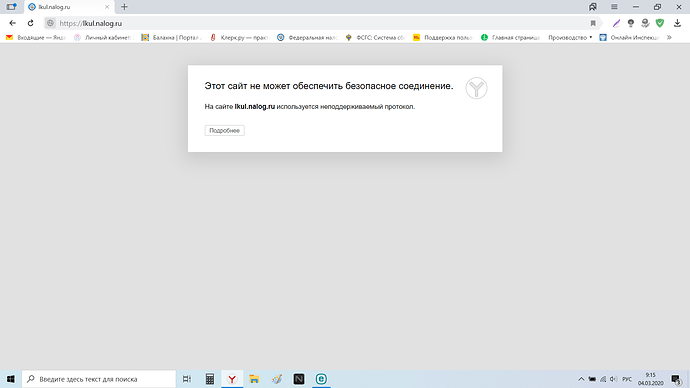This screenshot has width=690, height=388.
Task: Open File Explorer from the taskbar
Action: point(254,379)
